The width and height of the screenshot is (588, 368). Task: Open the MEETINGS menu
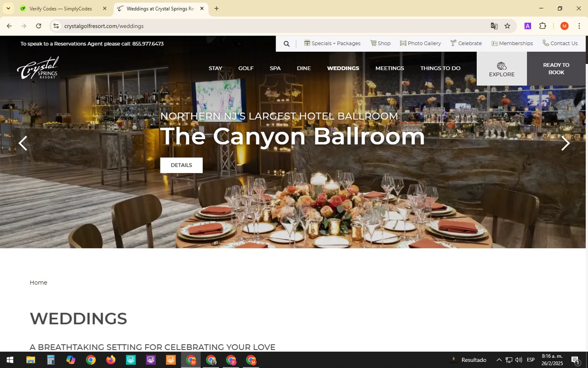click(x=390, y=68)
